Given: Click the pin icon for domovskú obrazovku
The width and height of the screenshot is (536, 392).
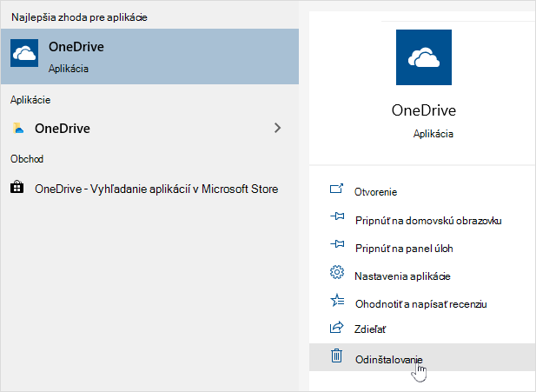Looking at the screenshot, I should (x=337, y=216).
